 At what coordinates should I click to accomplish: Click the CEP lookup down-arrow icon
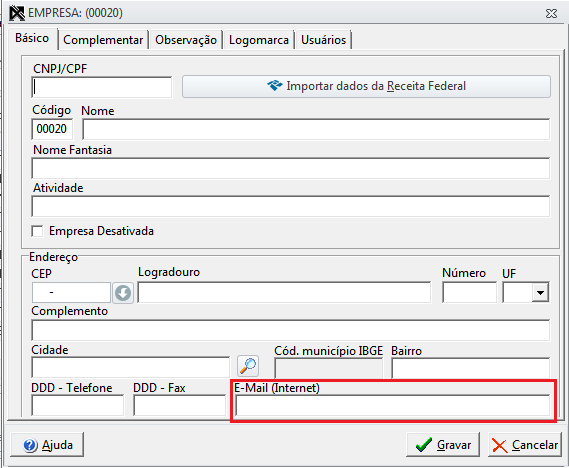coord(123,293)
